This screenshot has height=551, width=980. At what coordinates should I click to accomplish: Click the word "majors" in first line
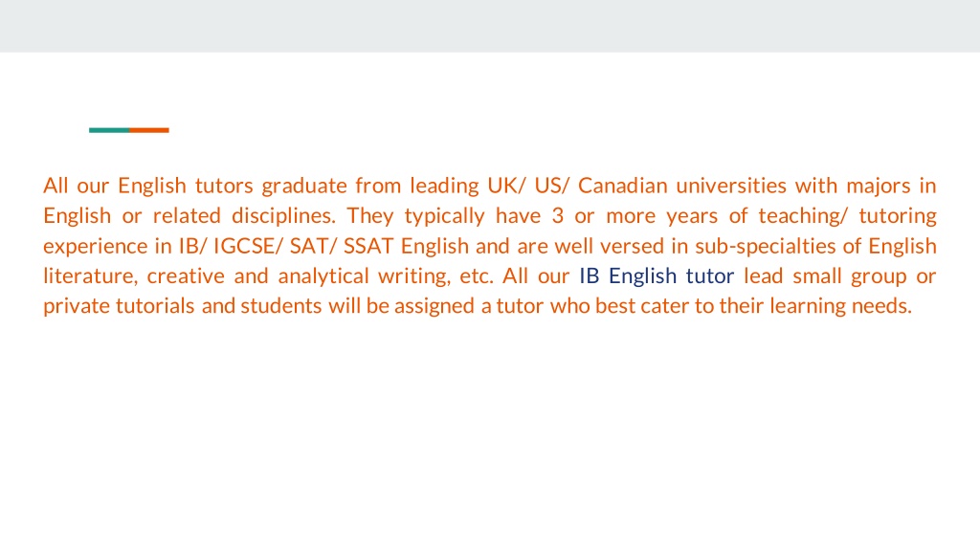coord(879,187)
